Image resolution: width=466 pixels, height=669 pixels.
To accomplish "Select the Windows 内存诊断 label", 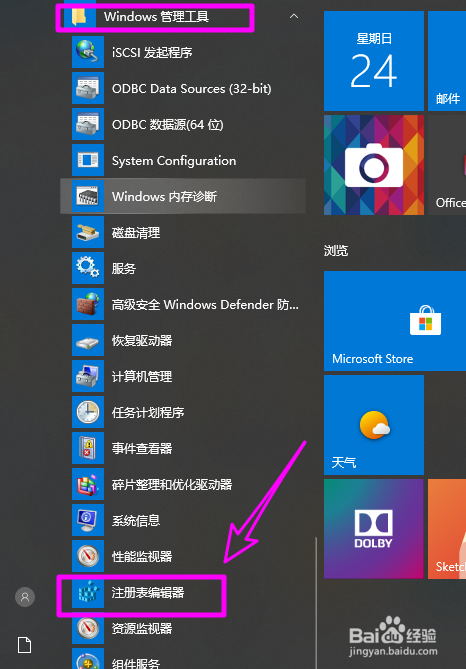I will point(164,197).
